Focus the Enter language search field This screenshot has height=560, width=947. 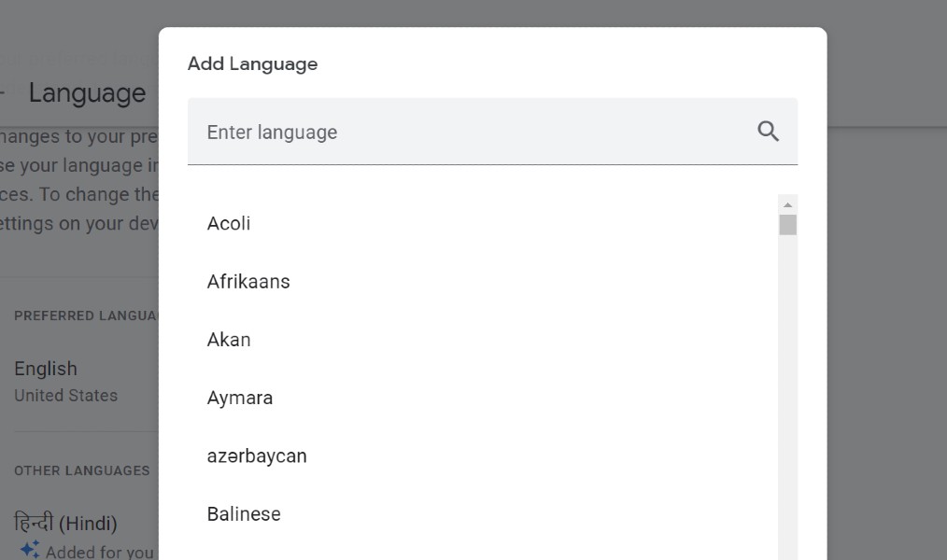click(x=467, y=132)
